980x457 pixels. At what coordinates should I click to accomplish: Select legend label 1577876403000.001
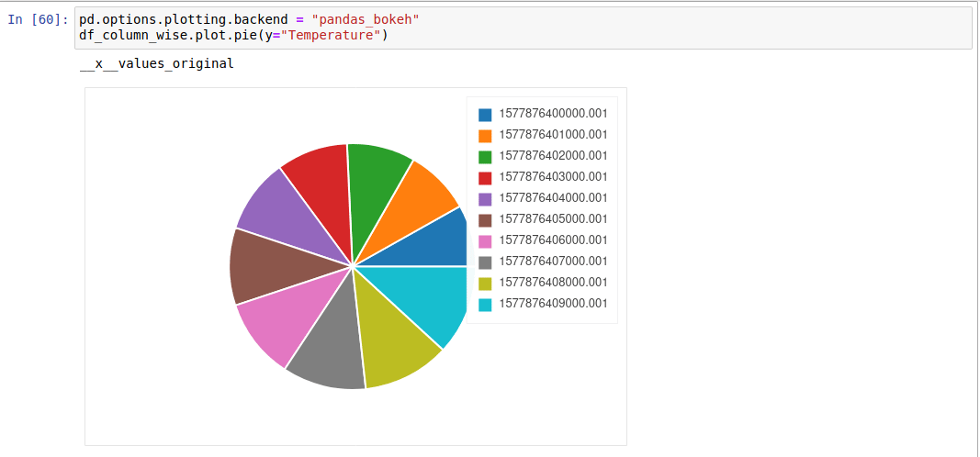click(x=553, y=177)
